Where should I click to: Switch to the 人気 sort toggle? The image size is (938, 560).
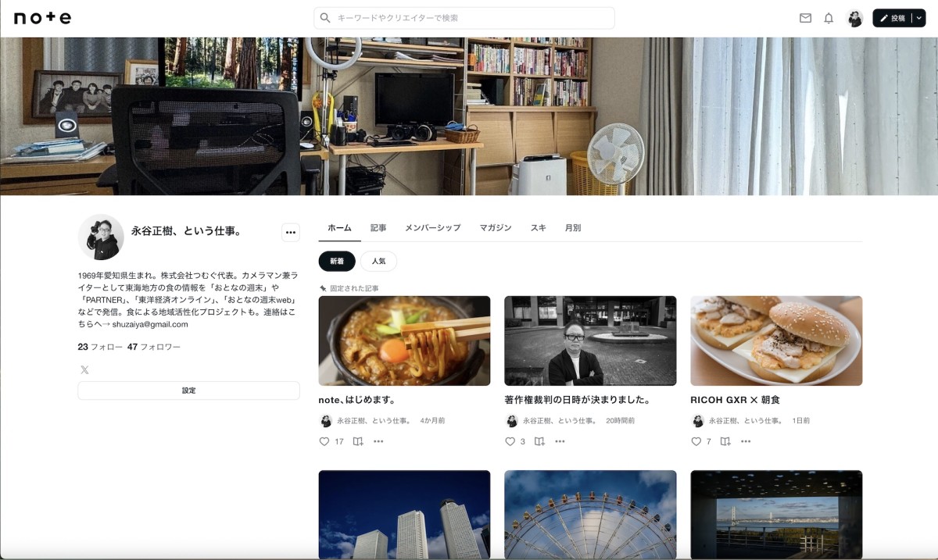click(378, 261)
